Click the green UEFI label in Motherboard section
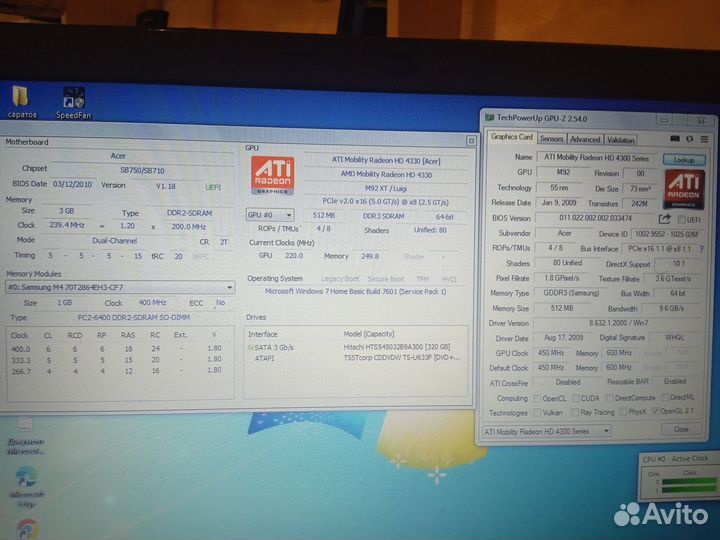The height and width of the screenshot is (540, 720). click(x=213, y=187)
